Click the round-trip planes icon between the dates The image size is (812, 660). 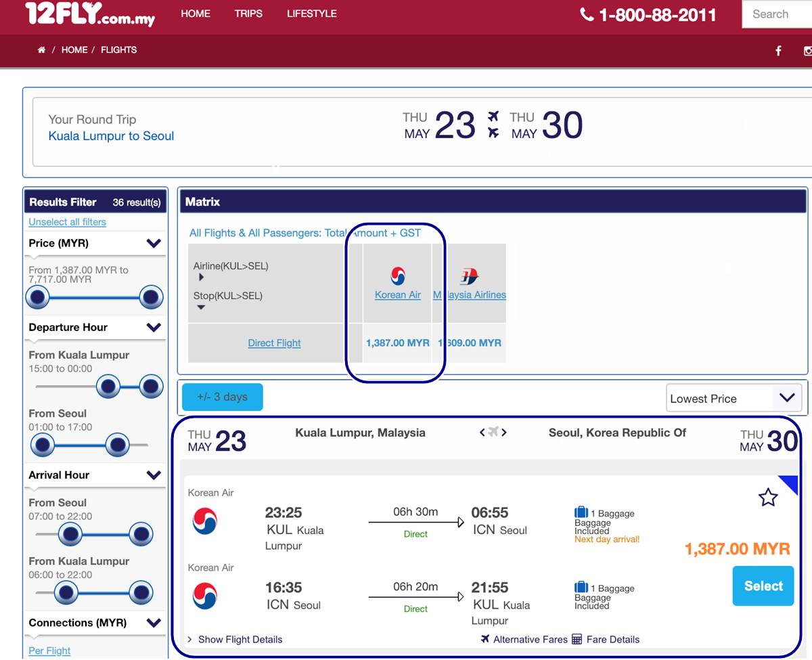coord(493,125)
